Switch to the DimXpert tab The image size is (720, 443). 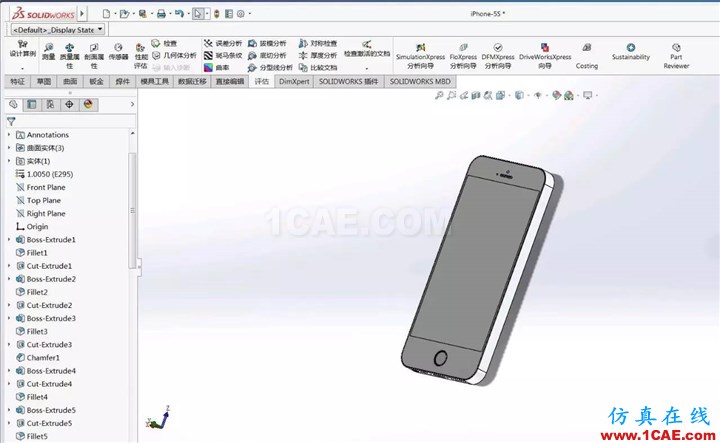tap(294, 81)
